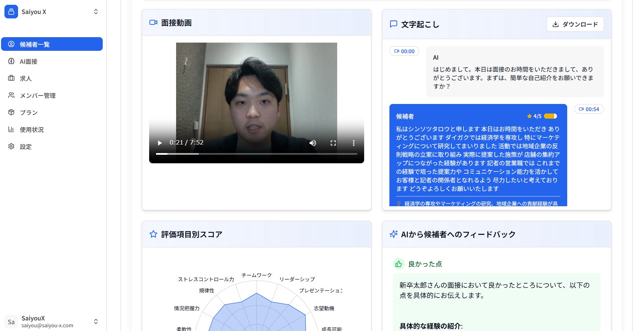Click the 面接動画 panel title

pos(176,23)
